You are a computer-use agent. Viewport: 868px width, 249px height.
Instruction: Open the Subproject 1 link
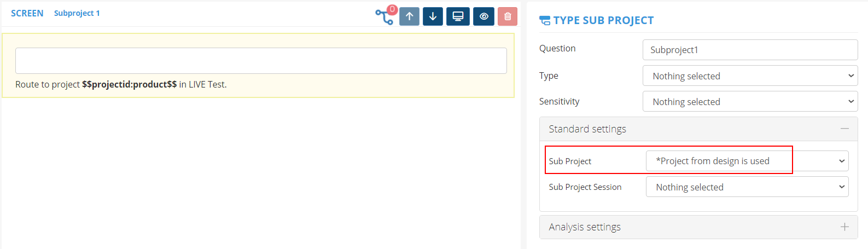point(77,13)
